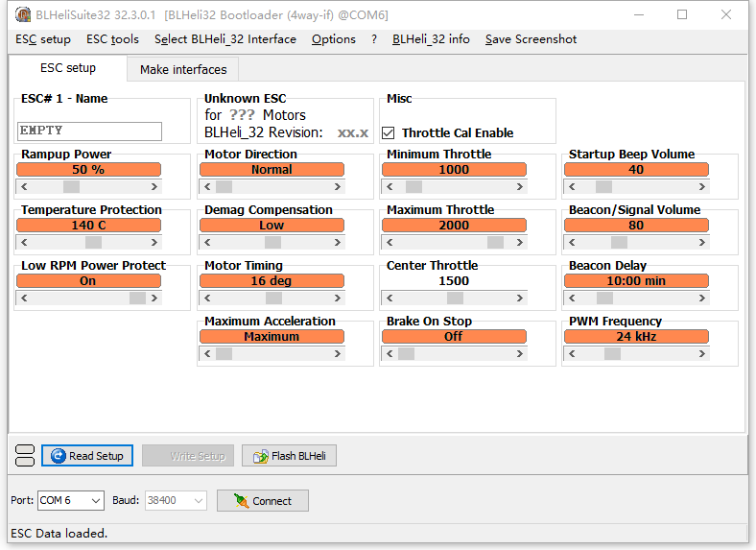Viewport: 756px width, 550px height.
Task: Switch to Make interfaces tab
Action: pos(183,69)
